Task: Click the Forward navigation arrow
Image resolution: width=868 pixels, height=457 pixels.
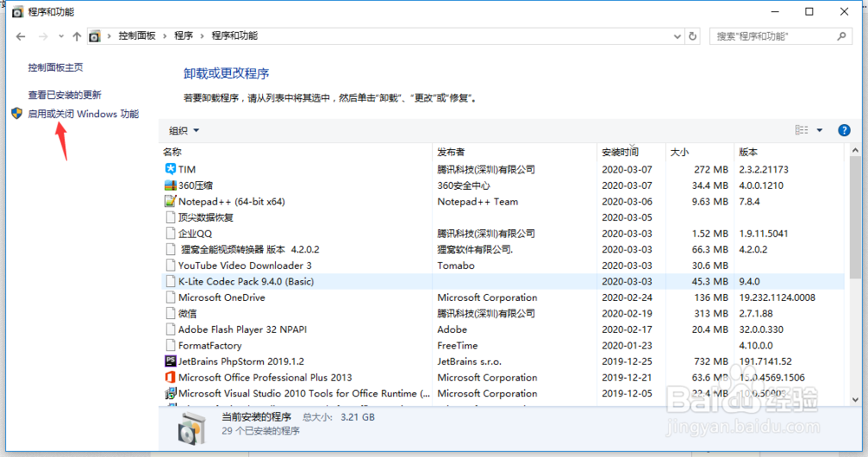Action: (43, 36)
